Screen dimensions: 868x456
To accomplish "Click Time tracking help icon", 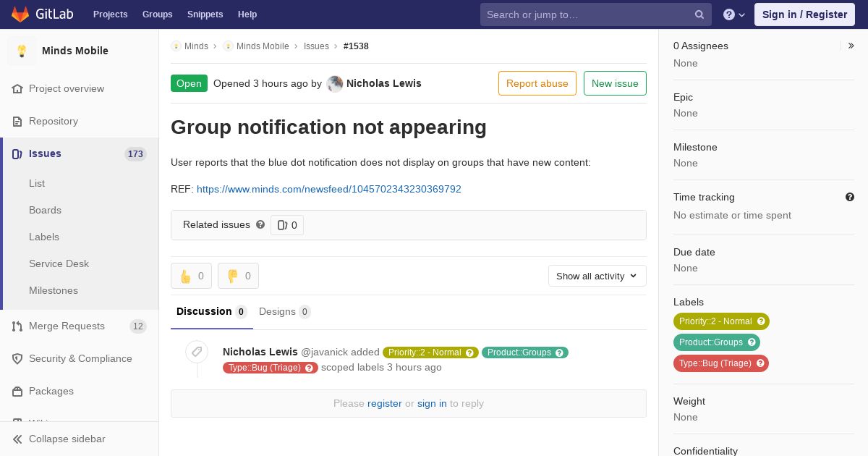I will 850,197.
